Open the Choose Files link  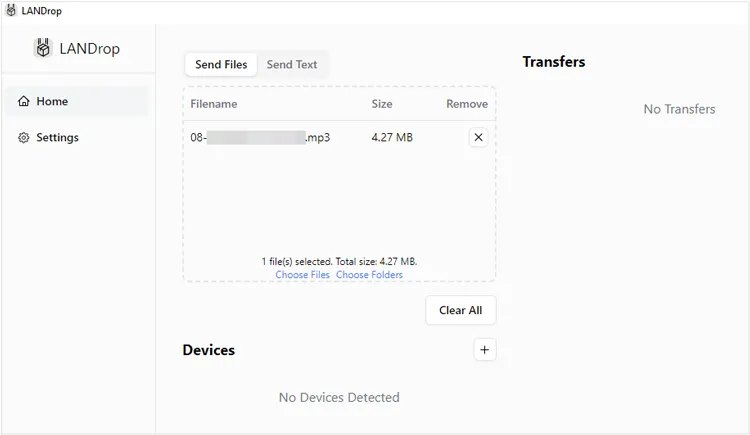pyautogui.click(x=302, y=275)
